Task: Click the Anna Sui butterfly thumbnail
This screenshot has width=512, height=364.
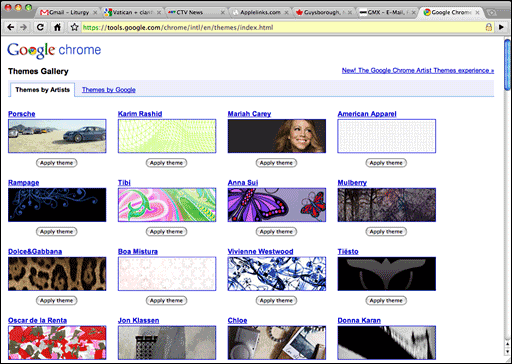Action: (x=277, y=205)
